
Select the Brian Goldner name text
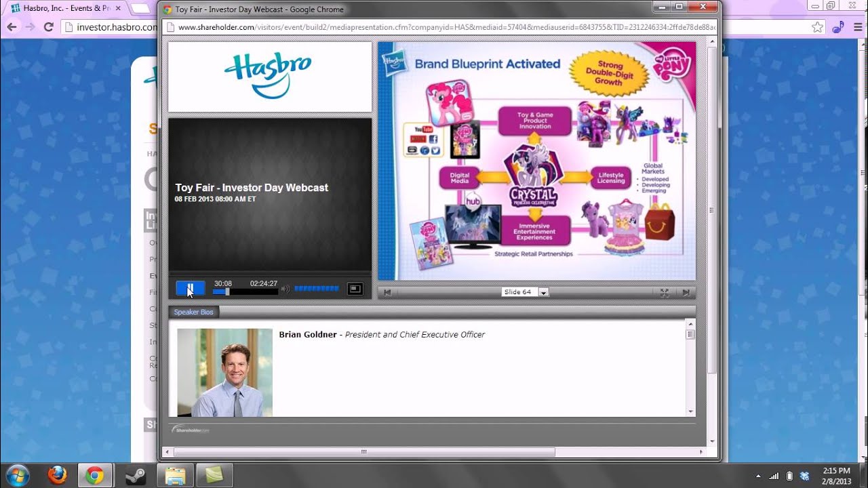coord(308,334)
